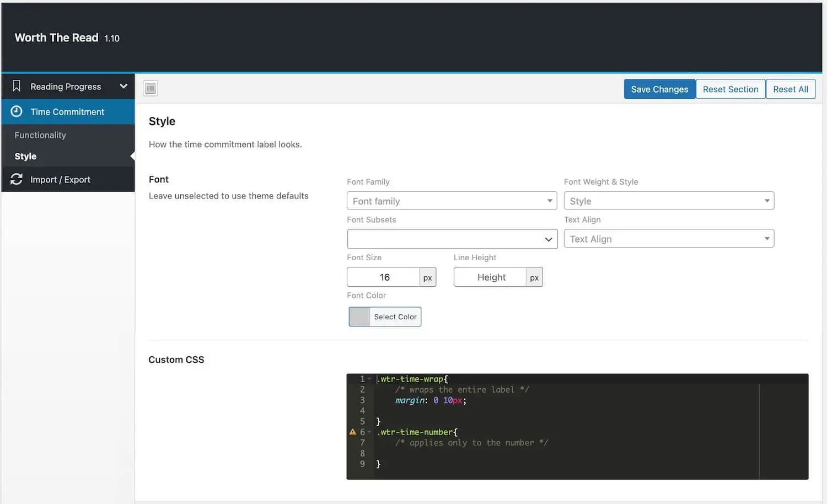This screenshot has height=504, width=827.
Task: Fold code at line 1 arrow
Action: click(x=370, y=379)
